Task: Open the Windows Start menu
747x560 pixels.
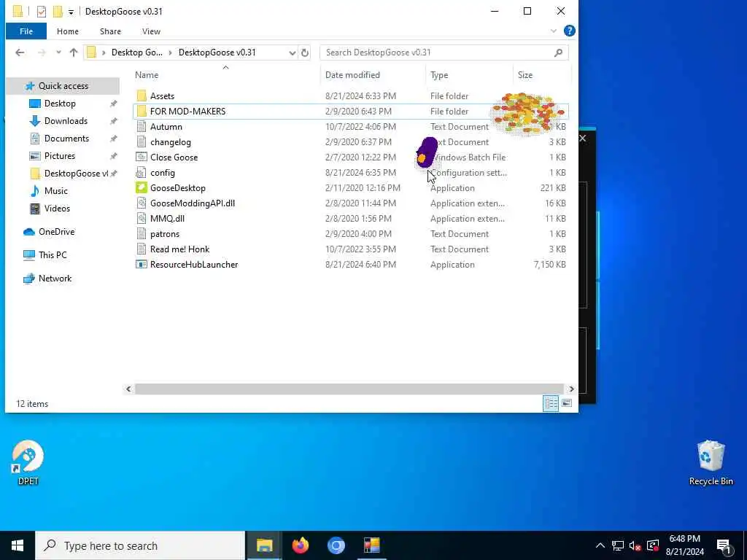Action: [x=18, y=545]
